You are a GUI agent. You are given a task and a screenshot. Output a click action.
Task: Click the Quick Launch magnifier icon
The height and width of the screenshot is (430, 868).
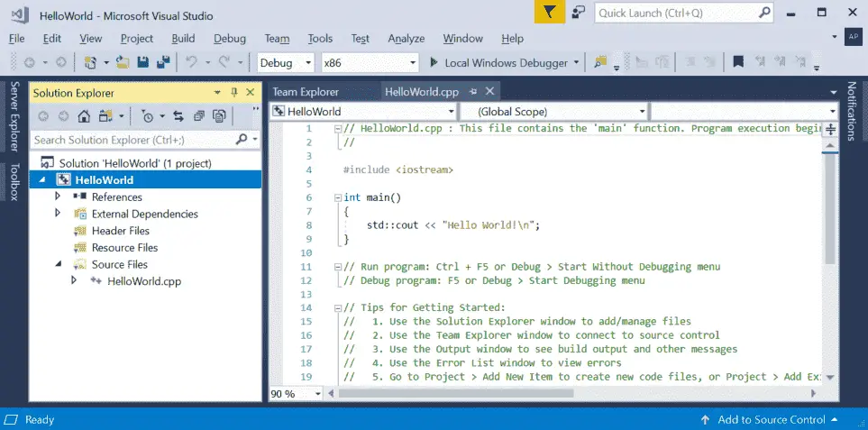(764, 13)
